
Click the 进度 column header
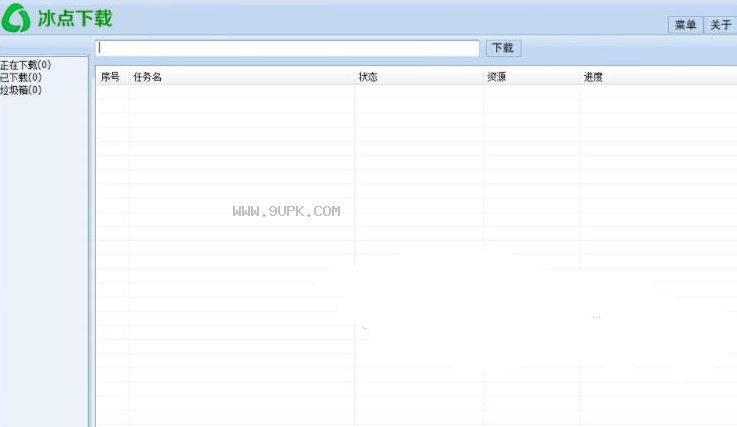tap(659, 77)
